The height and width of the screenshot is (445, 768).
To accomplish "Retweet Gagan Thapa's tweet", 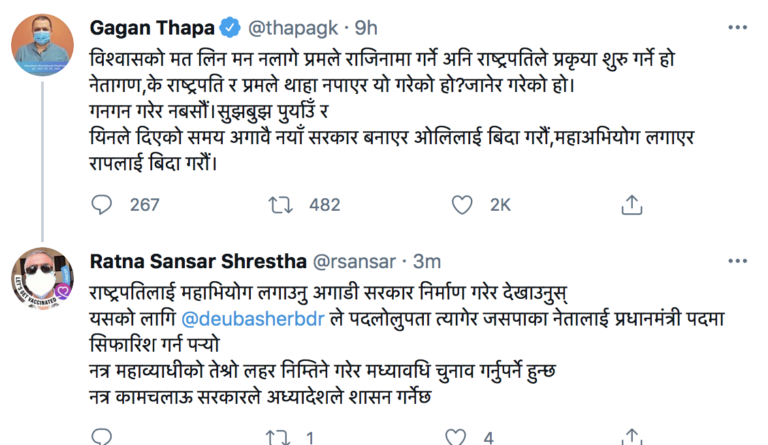I will coord(277,205).
